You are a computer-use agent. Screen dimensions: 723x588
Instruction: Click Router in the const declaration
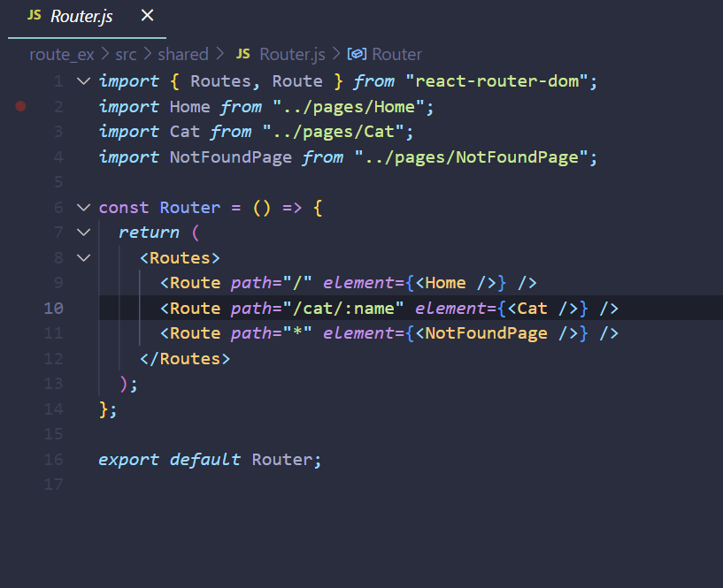(190, 208)
